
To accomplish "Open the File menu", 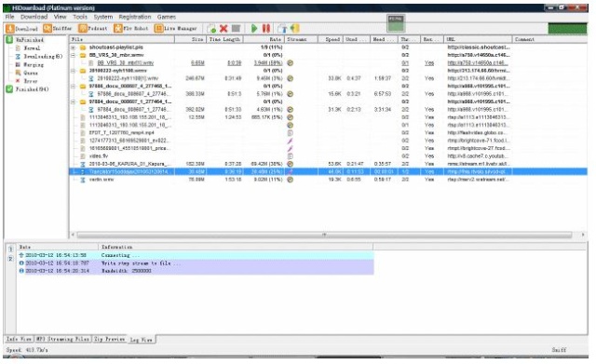I will pos(10,17).
